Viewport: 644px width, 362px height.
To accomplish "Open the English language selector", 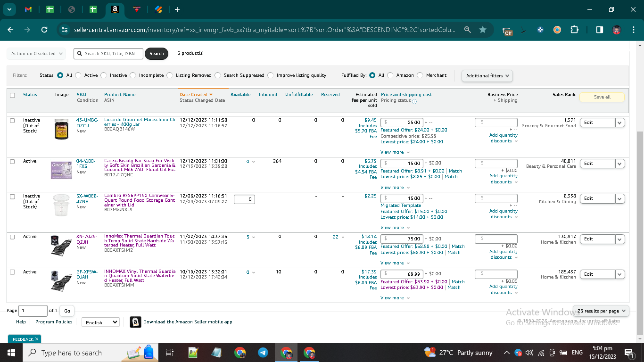I will pos(100,322).
